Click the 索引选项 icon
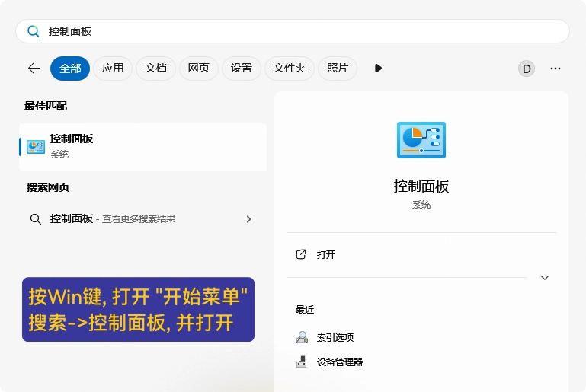 (x=302, y=337)
